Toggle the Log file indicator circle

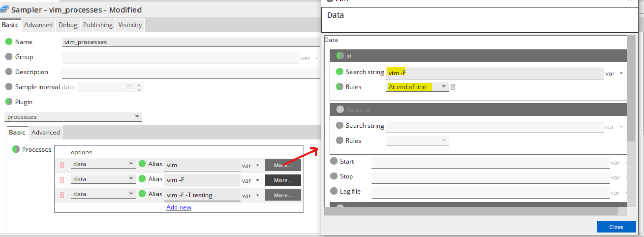pos(334,191)
